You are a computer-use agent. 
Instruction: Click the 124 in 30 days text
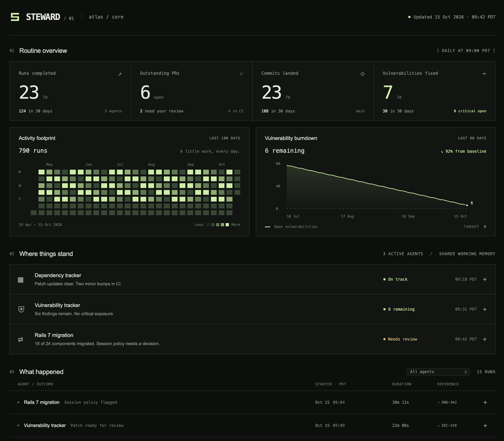tap(36, 111)
